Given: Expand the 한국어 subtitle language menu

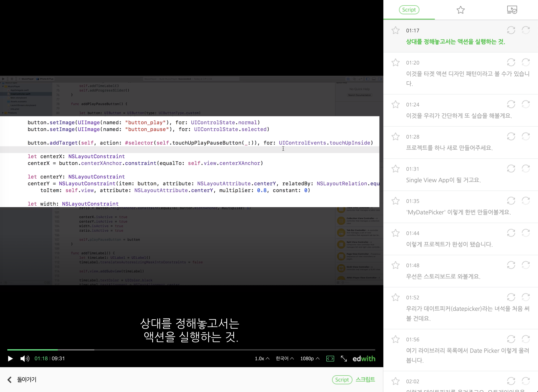Looking at the screenshot, I should pos(285,359).
